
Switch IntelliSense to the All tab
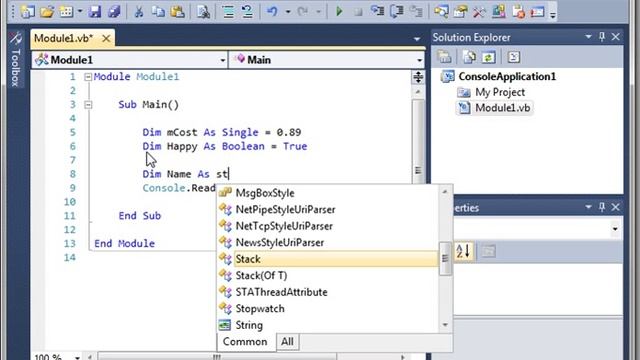click(287, 342)
